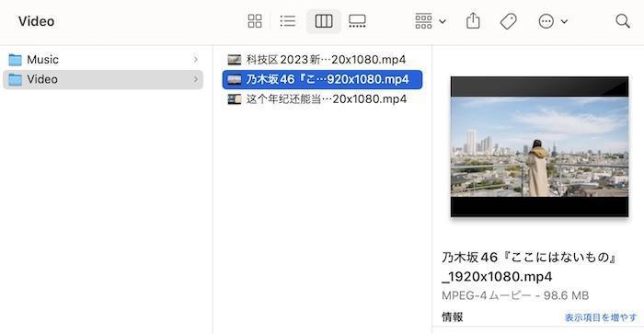
Task: Click the '表示項目を増やす' link
Action: (601, 317)
